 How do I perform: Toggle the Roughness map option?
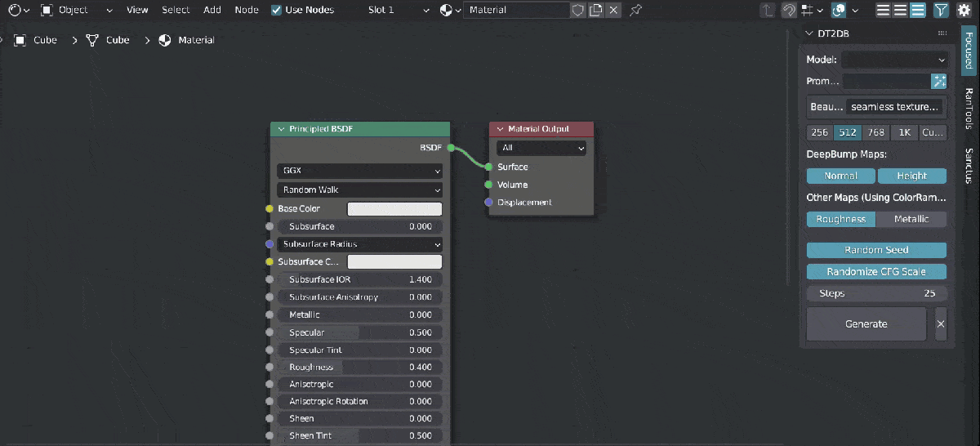(x=840, y=219)
